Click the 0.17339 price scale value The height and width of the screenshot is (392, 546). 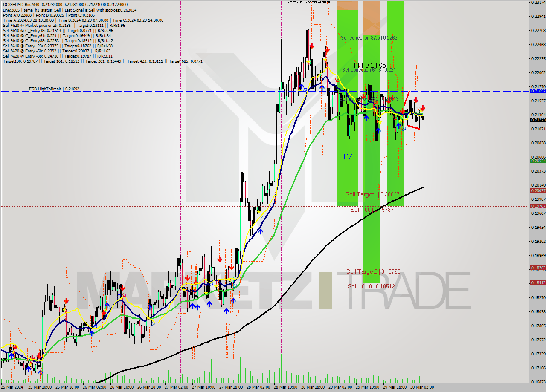pyautogui.click(x=538, y=354)
